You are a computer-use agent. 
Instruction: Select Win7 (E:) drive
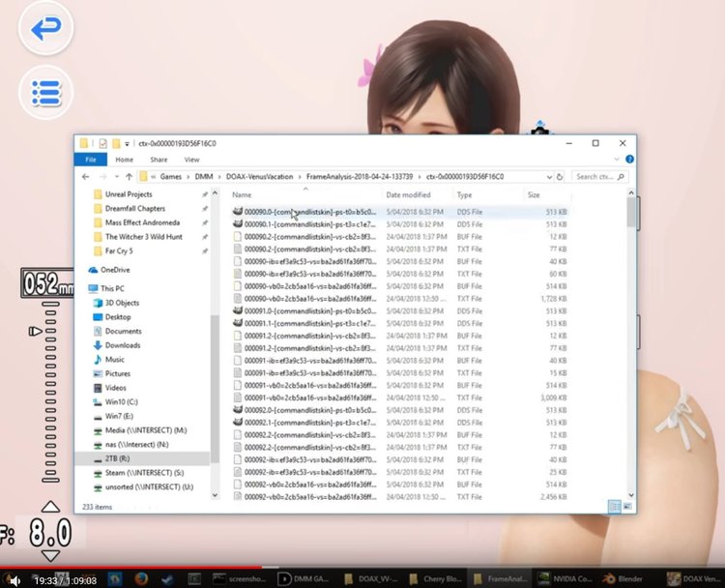pyautogui.click(x=119, y=416)
